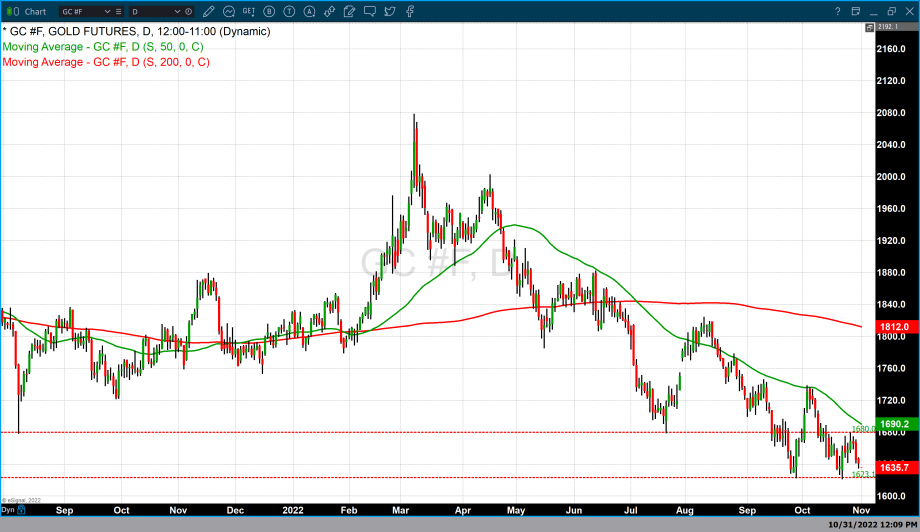920x532 pixels.
Task: Open the edit note icon
Action: click(349, 11)
